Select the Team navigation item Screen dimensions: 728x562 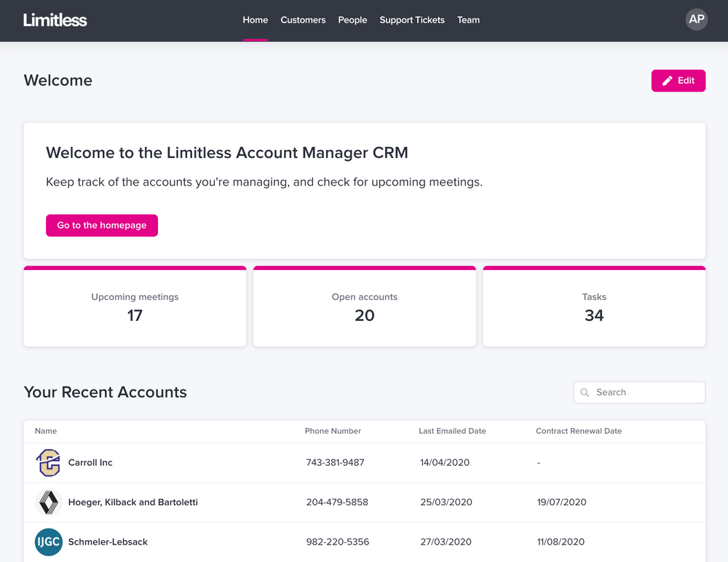pyautogui.click(x=468, y=20)
